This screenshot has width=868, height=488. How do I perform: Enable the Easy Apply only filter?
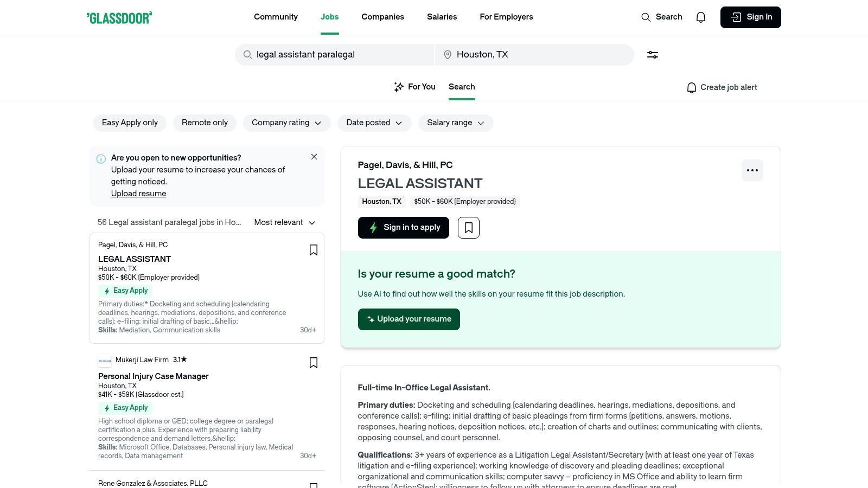[x=129, y=123]
